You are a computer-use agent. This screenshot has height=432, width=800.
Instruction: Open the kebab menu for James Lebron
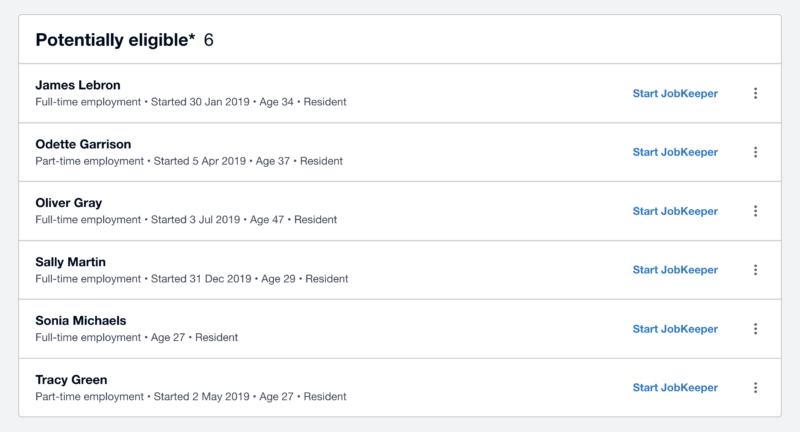tap(756, 93)
